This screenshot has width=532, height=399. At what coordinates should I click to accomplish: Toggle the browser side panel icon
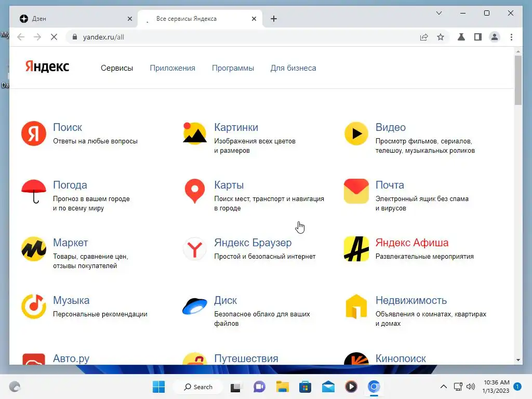point(478,37)
